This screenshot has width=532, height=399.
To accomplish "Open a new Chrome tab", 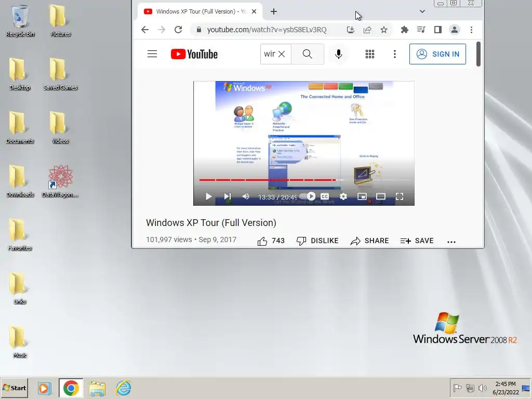I will coord(274,11).
